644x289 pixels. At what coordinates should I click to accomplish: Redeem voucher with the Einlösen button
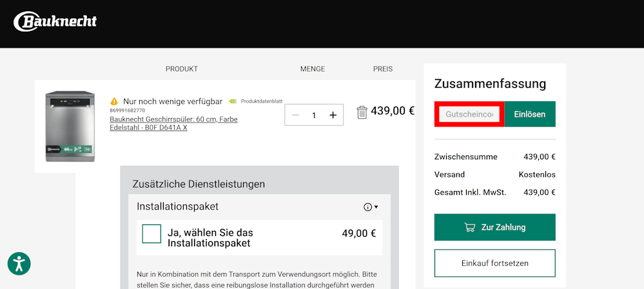530,114
